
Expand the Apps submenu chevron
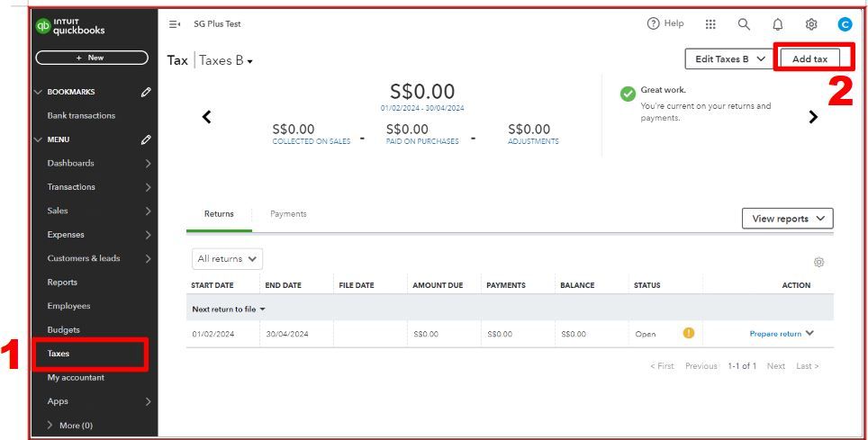pyautogui.click(x=148, y=402)
